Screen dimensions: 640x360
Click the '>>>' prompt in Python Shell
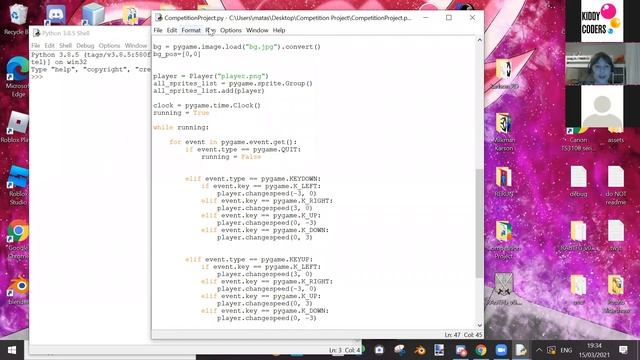[x=37, y=77]
